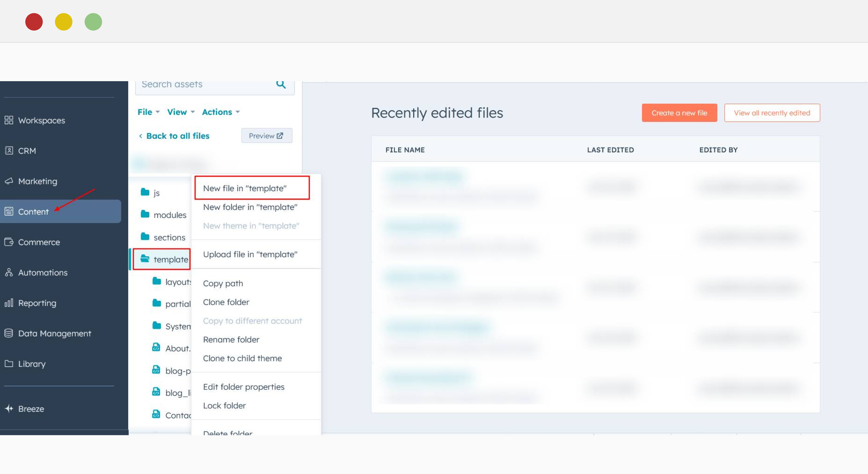Toggle the Preview panel open
Image resolution: width=868 pixels, height=474 pixels.
pyautogui.click(x=267, y=136)
